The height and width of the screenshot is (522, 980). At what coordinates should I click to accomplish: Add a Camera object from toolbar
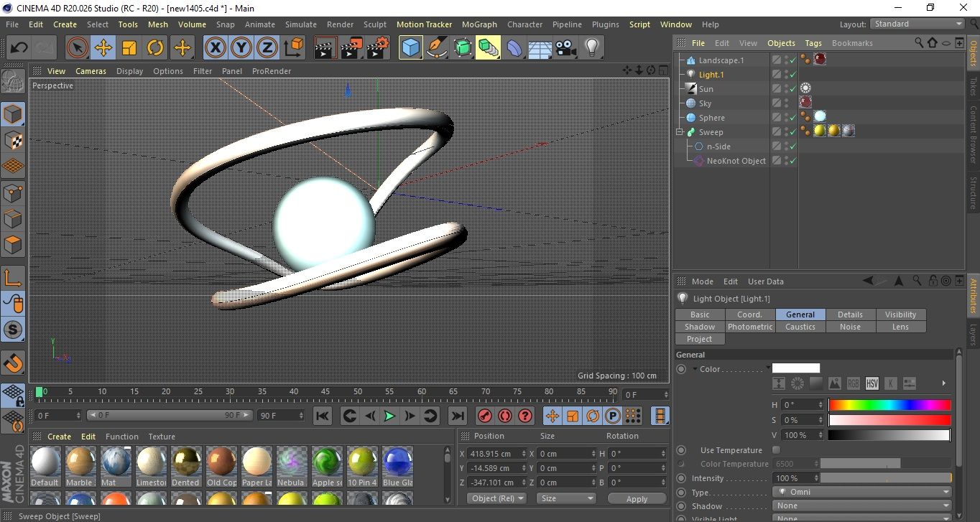pos(565,48)
